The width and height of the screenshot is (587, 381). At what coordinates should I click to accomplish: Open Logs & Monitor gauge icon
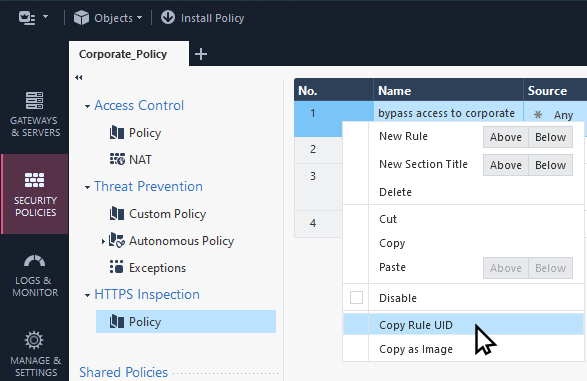34,261
